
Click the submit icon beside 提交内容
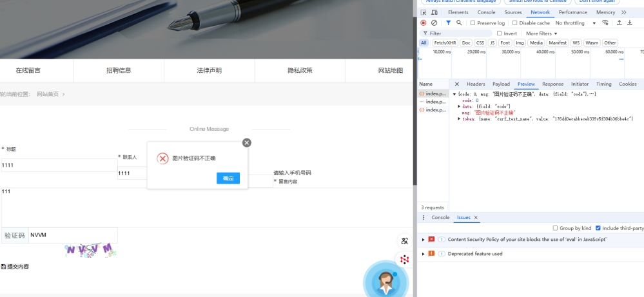coord(3,267)
